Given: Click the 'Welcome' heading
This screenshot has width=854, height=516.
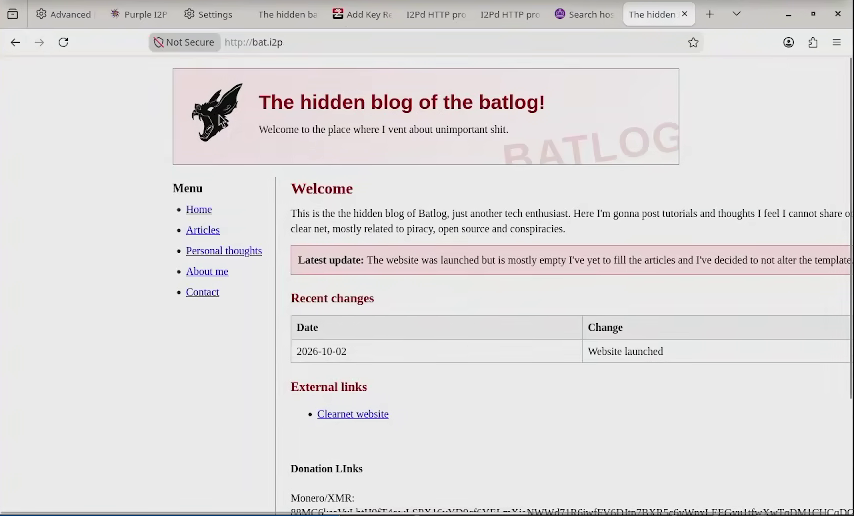Looking at the screenshot, I should pyautogui.click(x=321, y=189).
